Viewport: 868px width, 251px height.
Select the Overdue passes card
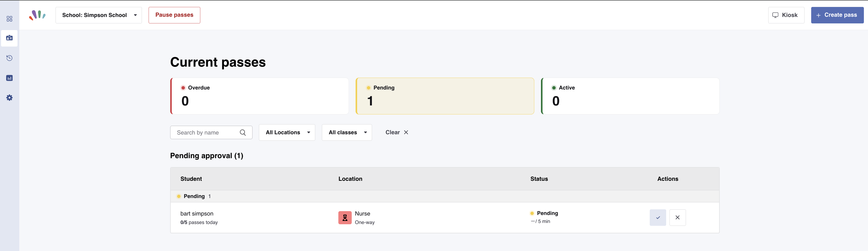pyautogui.click(x=259, y=96)
